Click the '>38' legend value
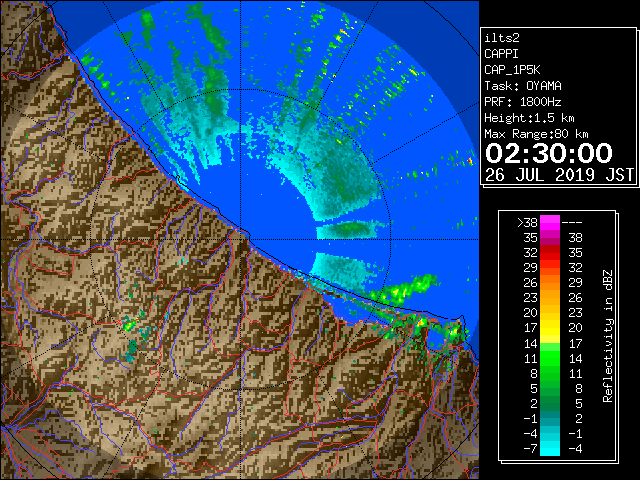The image size is (640, 480). 527,223
